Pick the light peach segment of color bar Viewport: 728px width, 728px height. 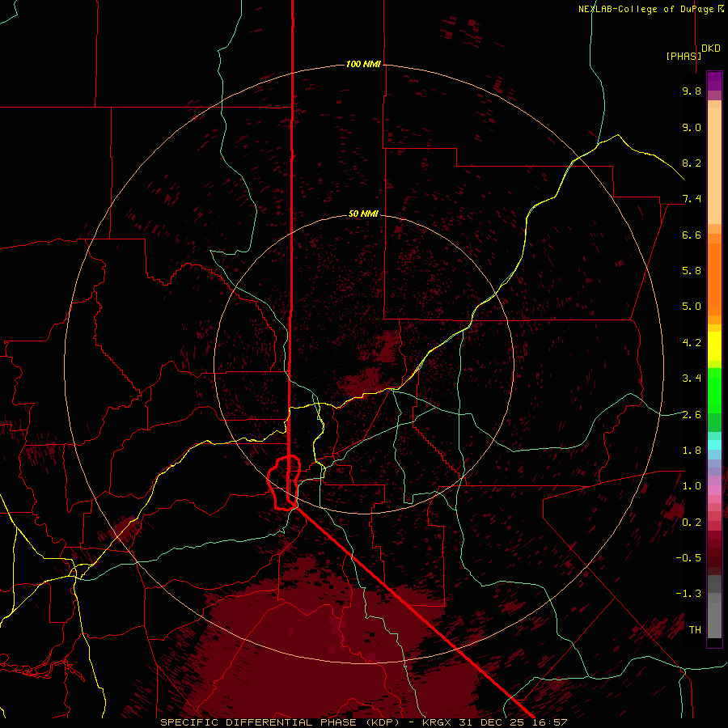tap(714, 166)
